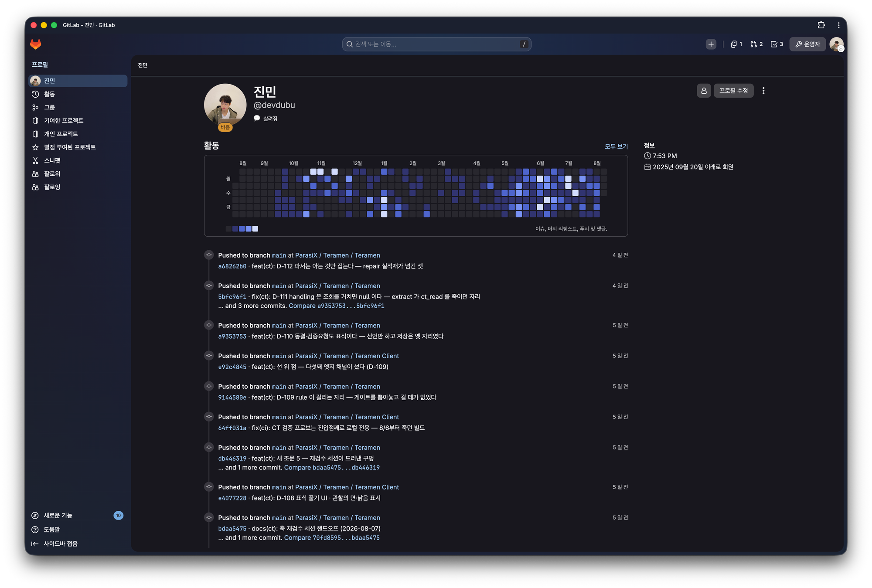Open 기여한 프로젝트 in the sidebar
Image resolution: width=872 pixels, height=588 pixels.
point(78,121)
